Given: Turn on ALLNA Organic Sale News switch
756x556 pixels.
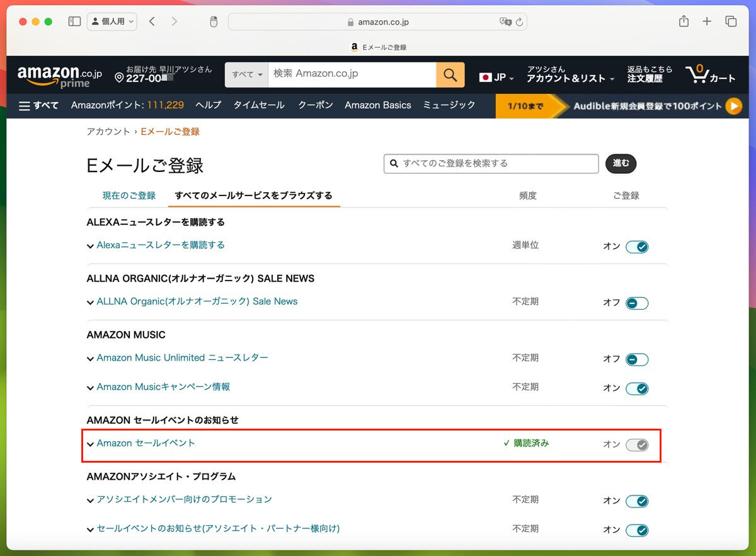Looking at the screenshot, I should [637, 303].
